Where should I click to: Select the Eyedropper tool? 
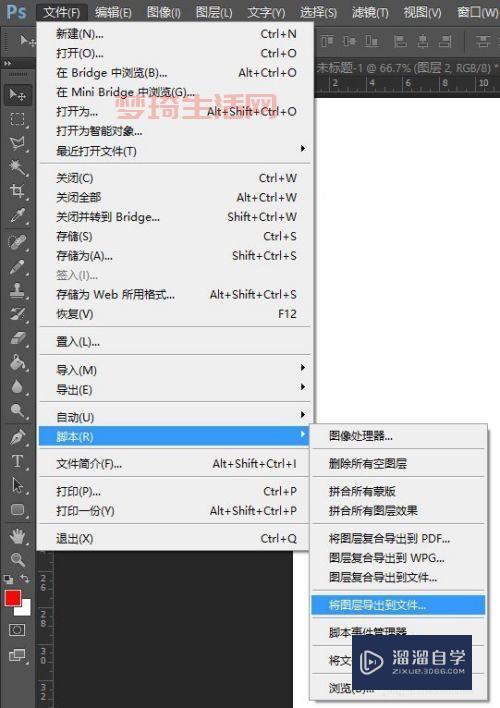click(18, 216)
